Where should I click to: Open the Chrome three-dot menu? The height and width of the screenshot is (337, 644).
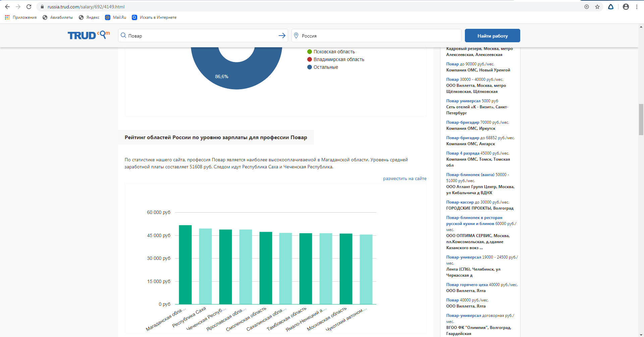point(637,7)
